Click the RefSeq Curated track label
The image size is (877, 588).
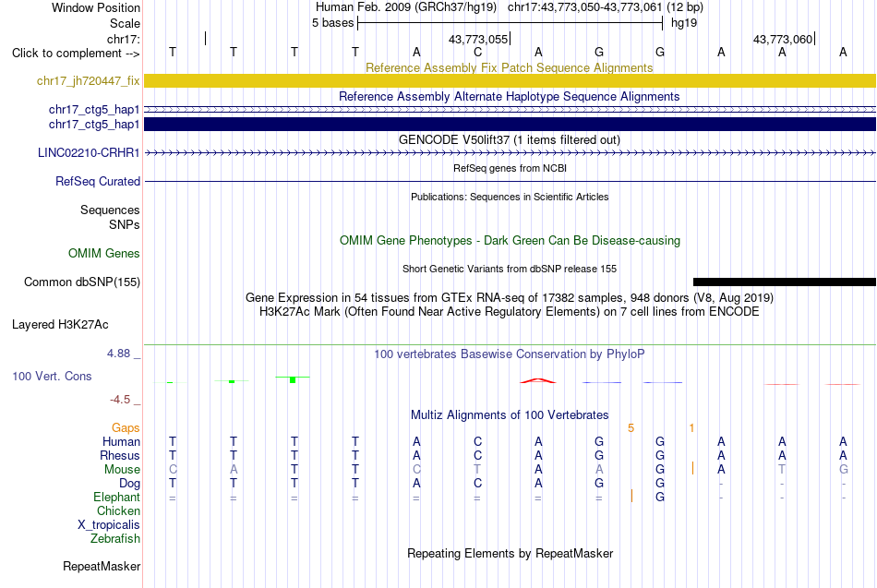97,181
